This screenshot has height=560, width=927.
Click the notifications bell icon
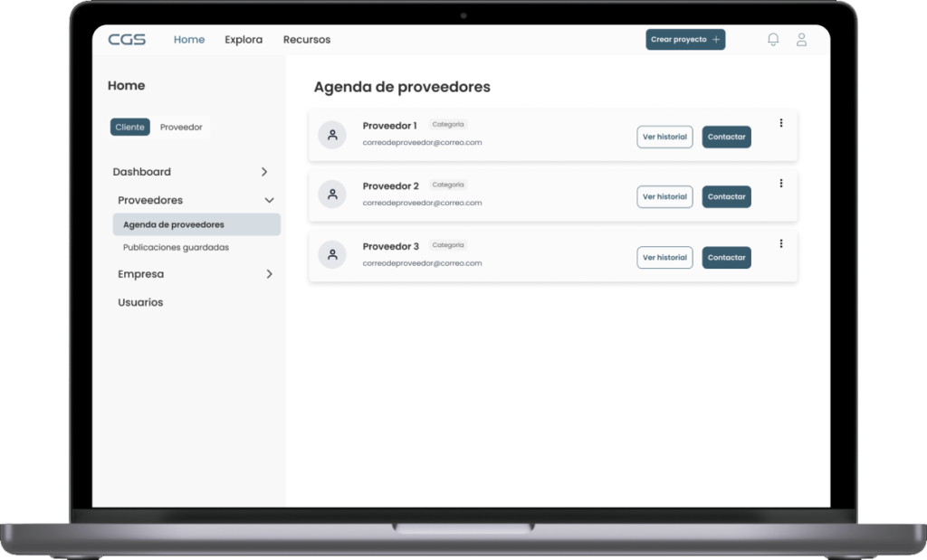click(x=773, y=40)
